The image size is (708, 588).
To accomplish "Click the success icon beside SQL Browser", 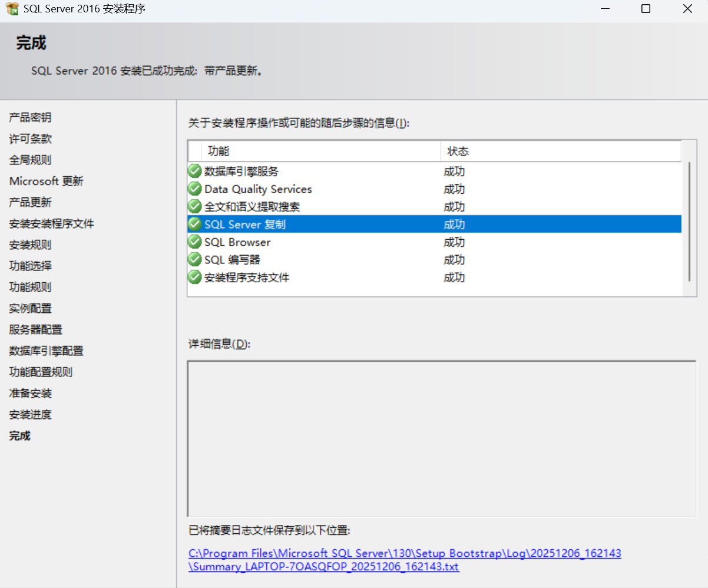I will [x=194, y=242].
